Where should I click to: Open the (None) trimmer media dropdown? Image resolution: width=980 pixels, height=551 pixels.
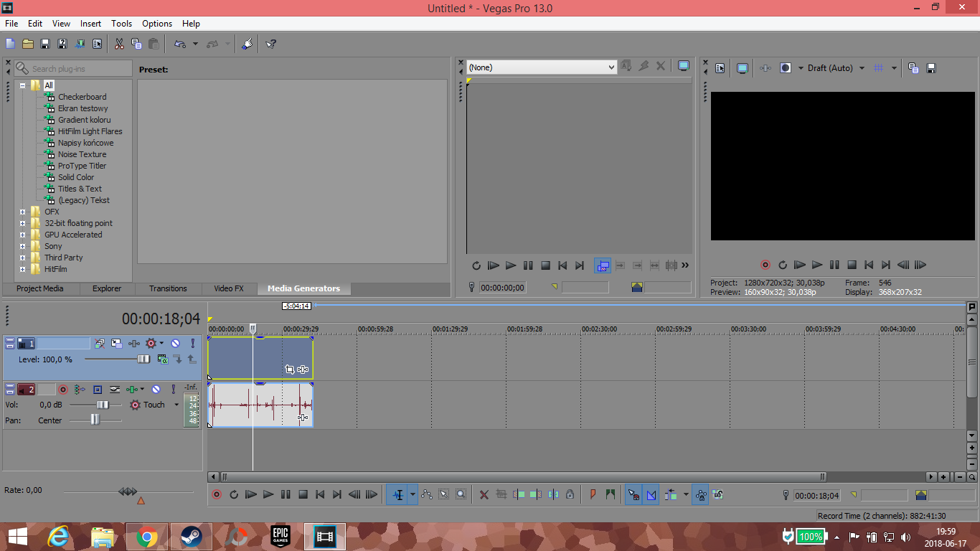pyautogui.click(x=542, y=67)
